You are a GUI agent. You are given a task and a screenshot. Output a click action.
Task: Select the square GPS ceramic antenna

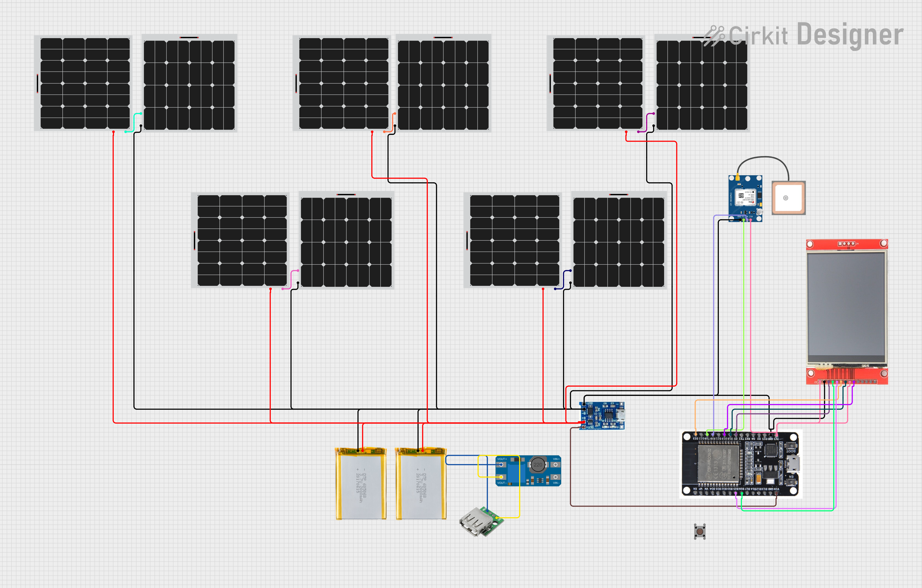[x=788, y=198]
